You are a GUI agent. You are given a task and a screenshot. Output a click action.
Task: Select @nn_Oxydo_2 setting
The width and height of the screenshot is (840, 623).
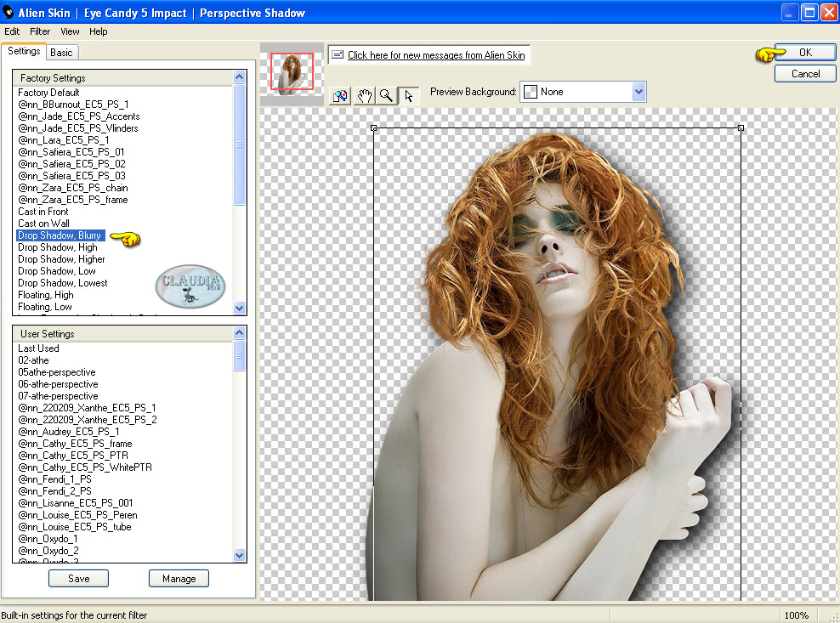pos(48,551)
